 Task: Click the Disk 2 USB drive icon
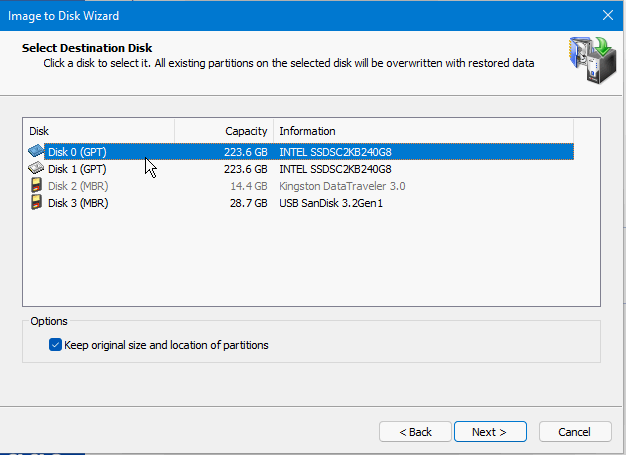(x=36, y=186)
